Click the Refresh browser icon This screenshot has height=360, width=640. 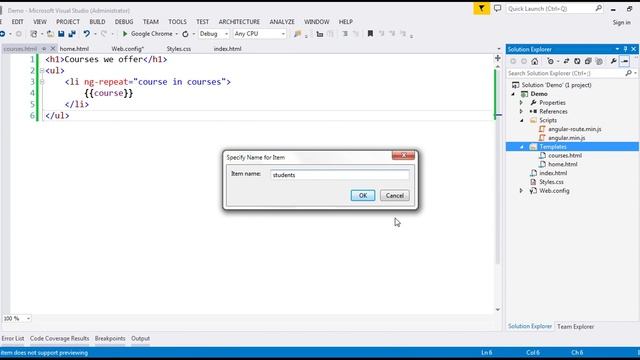[185, 34]
